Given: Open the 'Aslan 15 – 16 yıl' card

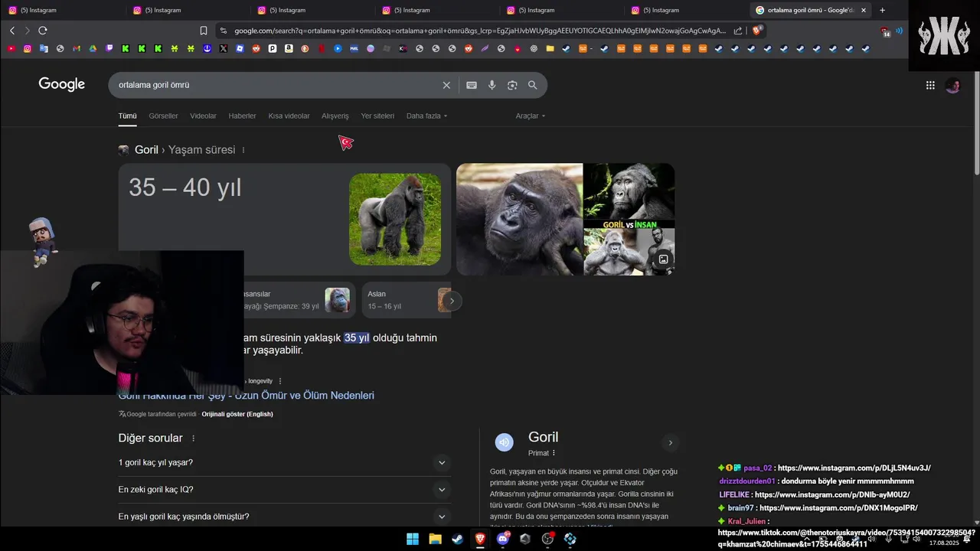Looking at the screenshot, I should click(x=406, y=300).
